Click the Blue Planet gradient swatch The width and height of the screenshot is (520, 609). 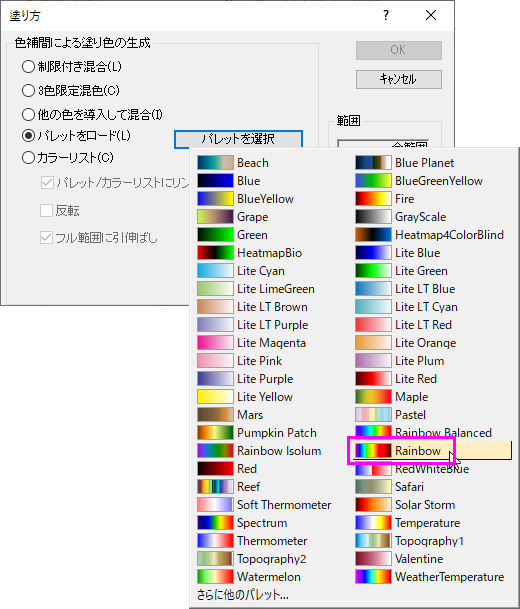(x=373, y=163)
